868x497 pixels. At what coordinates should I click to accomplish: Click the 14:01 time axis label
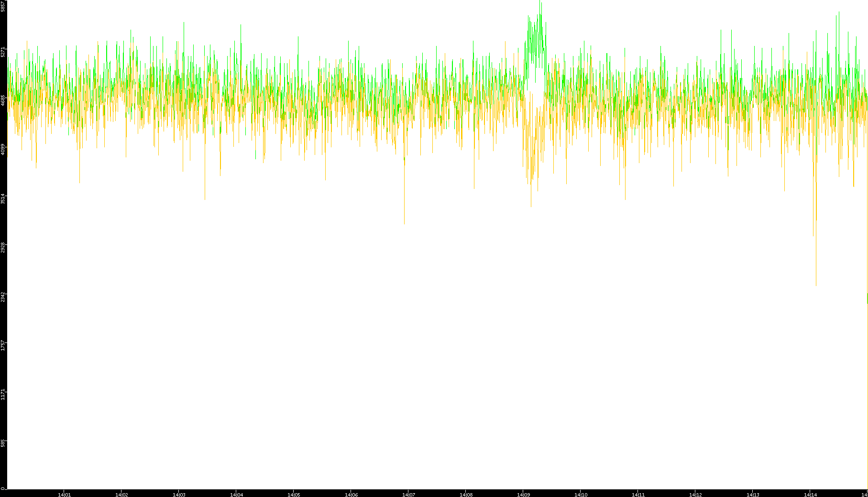point(64,495)
